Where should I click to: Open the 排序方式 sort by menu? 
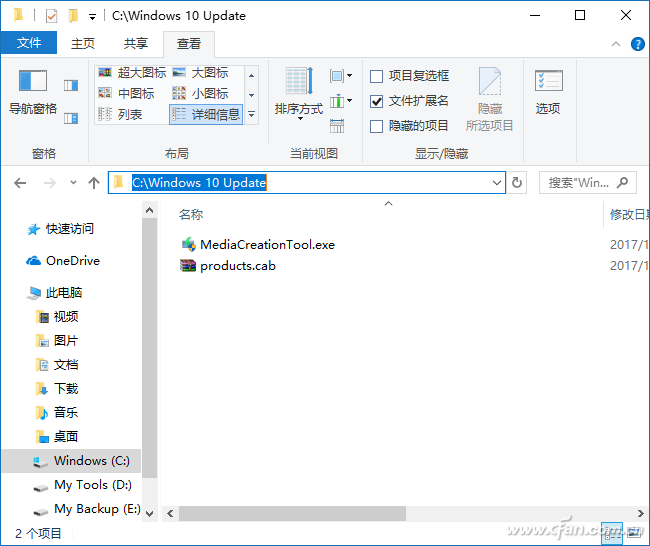tap(299, 94)
